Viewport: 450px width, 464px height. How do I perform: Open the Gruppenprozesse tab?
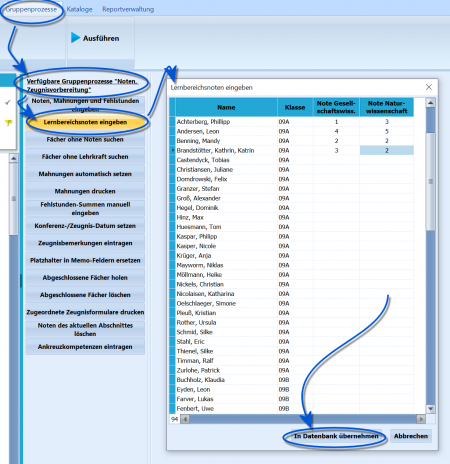(31, 9)
